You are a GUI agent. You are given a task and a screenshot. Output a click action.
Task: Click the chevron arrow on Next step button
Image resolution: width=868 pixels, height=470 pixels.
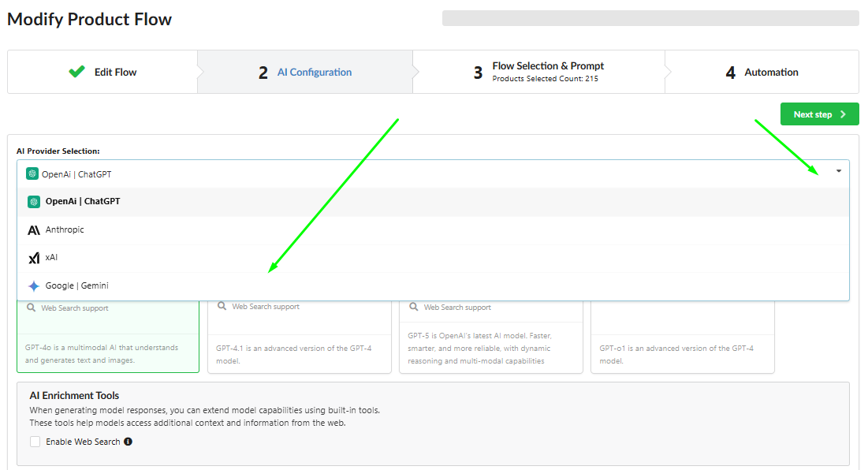843,114
